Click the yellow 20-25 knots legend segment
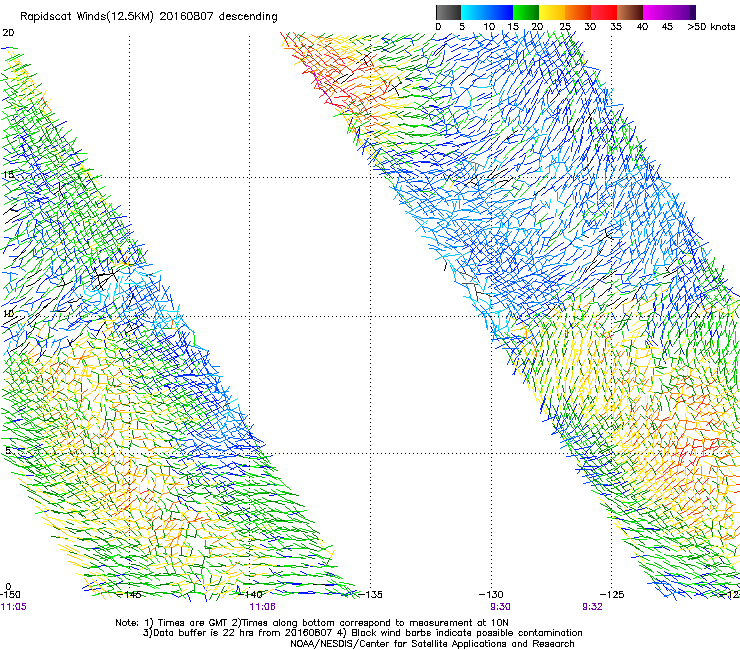Image resolution: width=740 pixels, height=650 pixels. [x=552, y=12]
